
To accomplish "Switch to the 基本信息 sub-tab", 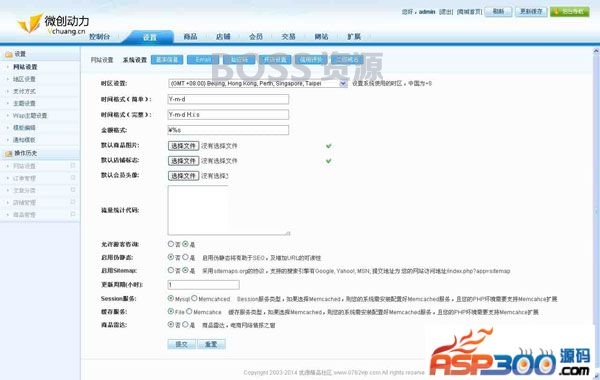I will [167, 60].
